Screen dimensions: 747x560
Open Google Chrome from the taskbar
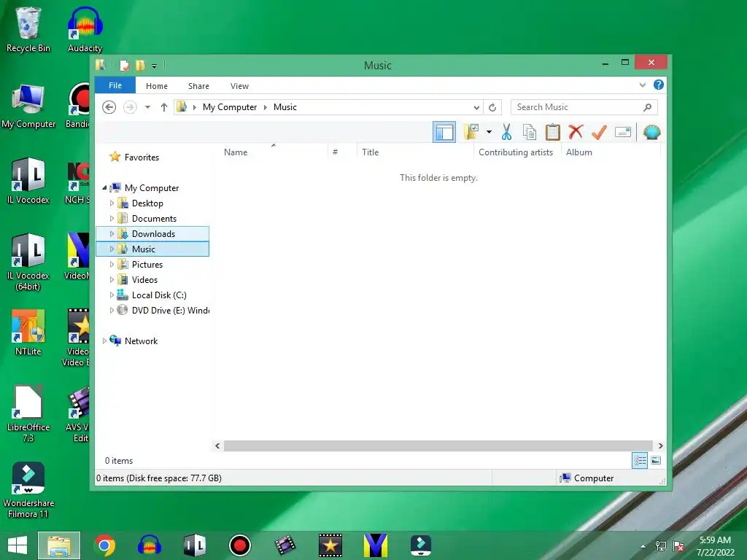point(105,545)
